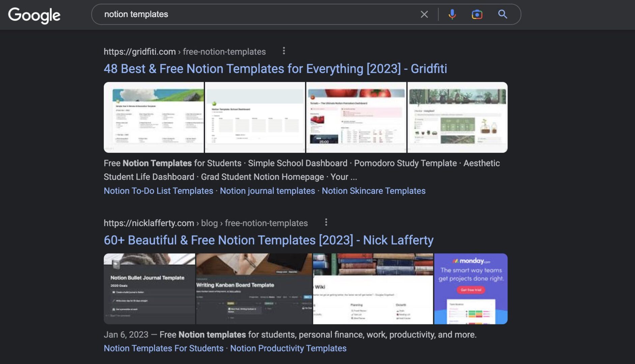
Task: Open the three-dot menu on the Nick Lafferty result
Action: (326, 222)
